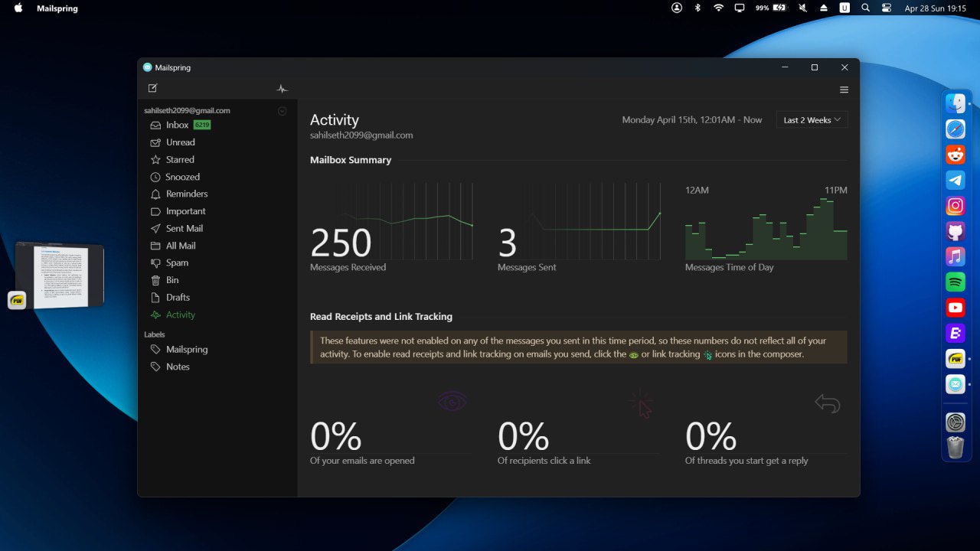980x551 pixels.
Task: Click the eject icon in the menu bar
Action: click(x=824, y=8)
